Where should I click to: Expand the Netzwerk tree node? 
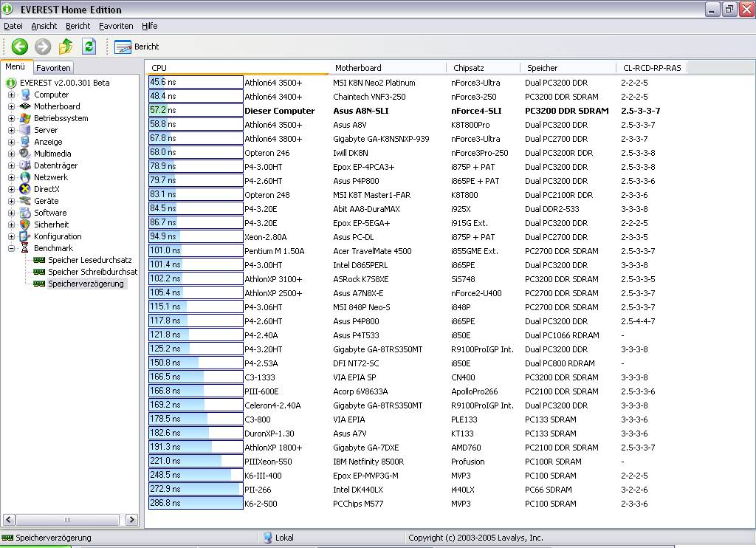pyautogui.click(x=11, y=177)
